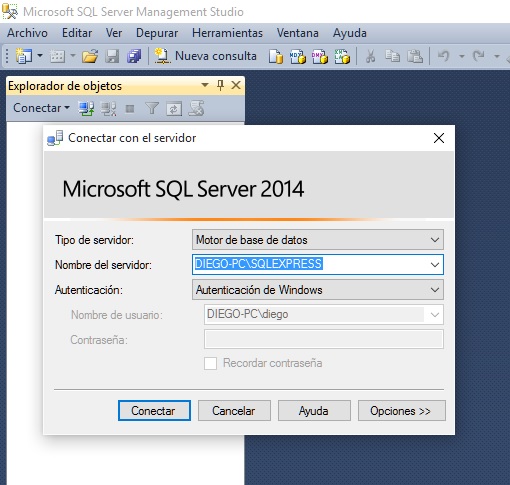Click the Redo arrow icon

click(x=479, y=56)
